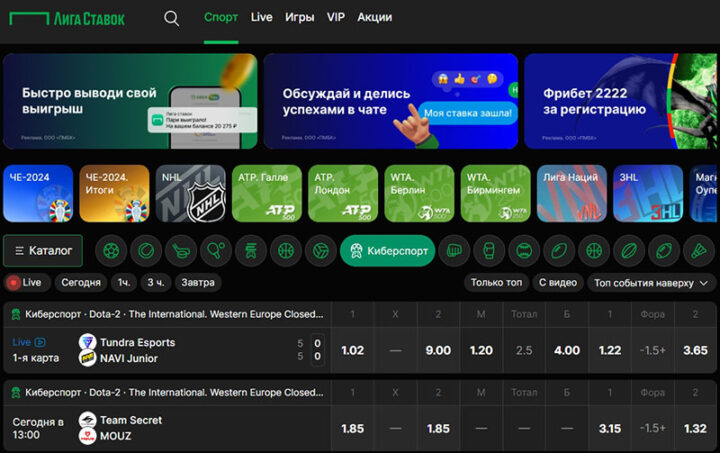The height and width of the screenshot is (453, 720).
Task: Select the boxing glove icon
Action: [x=489, y=251]
